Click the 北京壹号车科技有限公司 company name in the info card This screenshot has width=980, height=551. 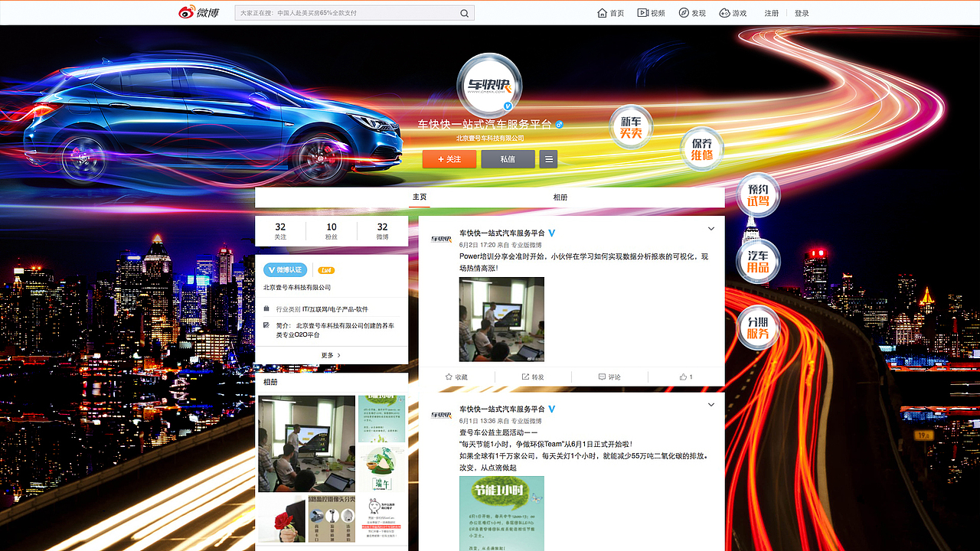point(297,288)
